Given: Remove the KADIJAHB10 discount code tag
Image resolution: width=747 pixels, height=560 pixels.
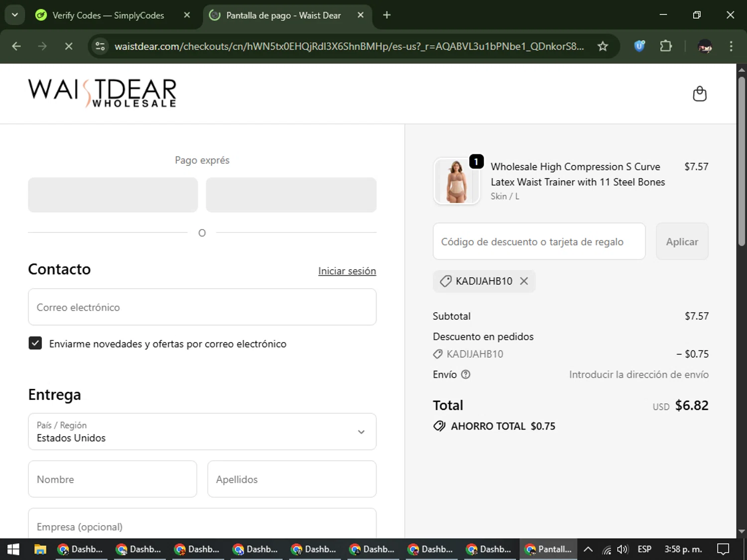Looking at the screenshot, I should pyautogui.click(x=524, y=281).
